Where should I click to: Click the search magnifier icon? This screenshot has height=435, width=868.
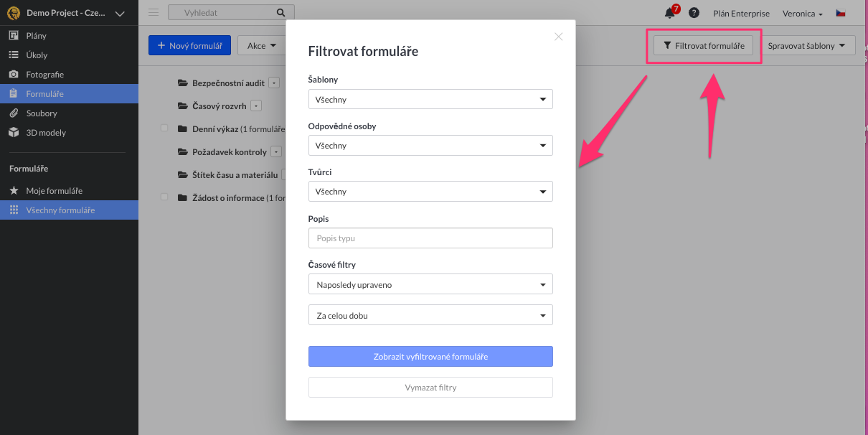coord(280,13)
